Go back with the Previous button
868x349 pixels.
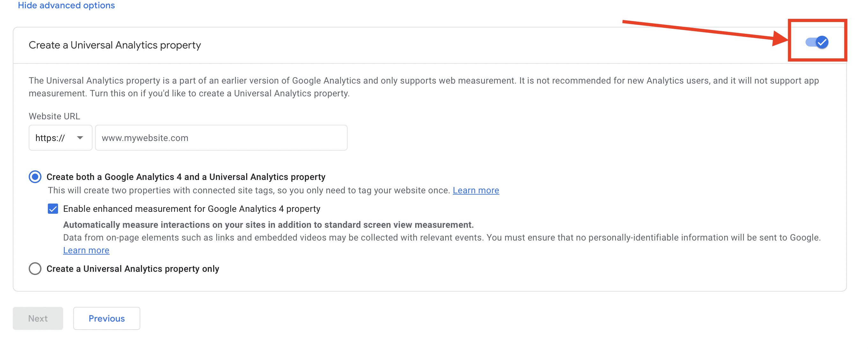pyautogui.click(x=107, y=318)
